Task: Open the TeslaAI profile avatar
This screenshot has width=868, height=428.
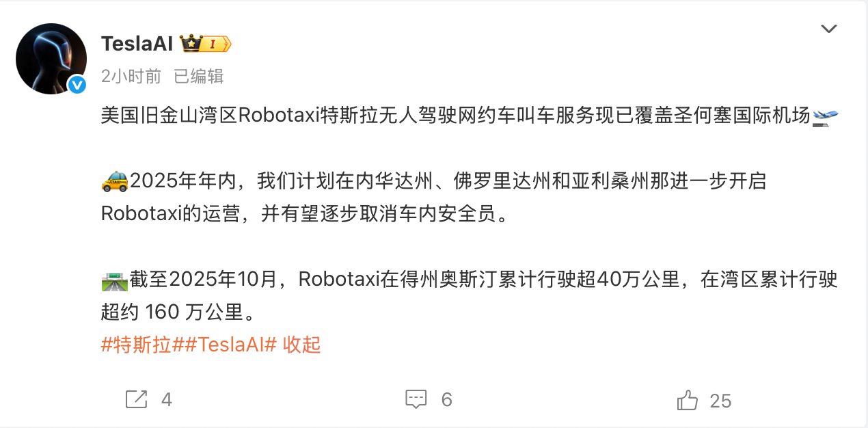Action: click(x=51, y=59)
